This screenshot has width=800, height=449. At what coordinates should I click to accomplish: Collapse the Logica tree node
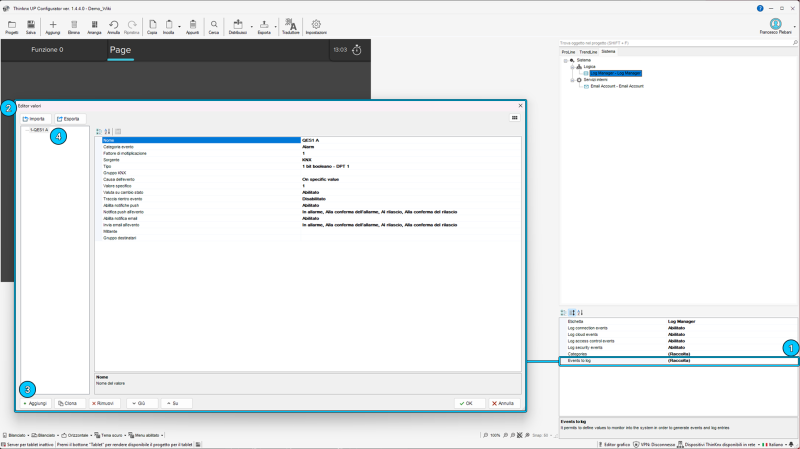(572, 67)
